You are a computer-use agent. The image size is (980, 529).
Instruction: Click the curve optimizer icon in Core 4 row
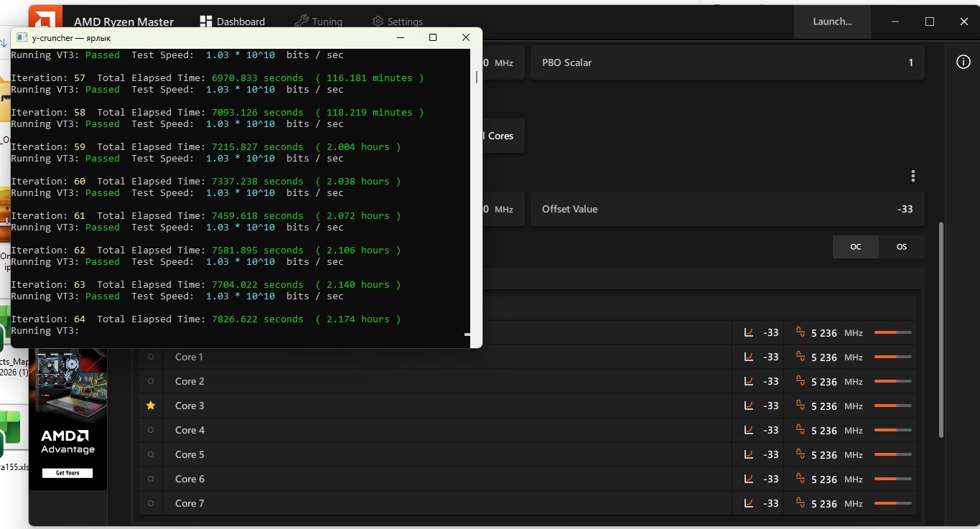click(749, 430)
